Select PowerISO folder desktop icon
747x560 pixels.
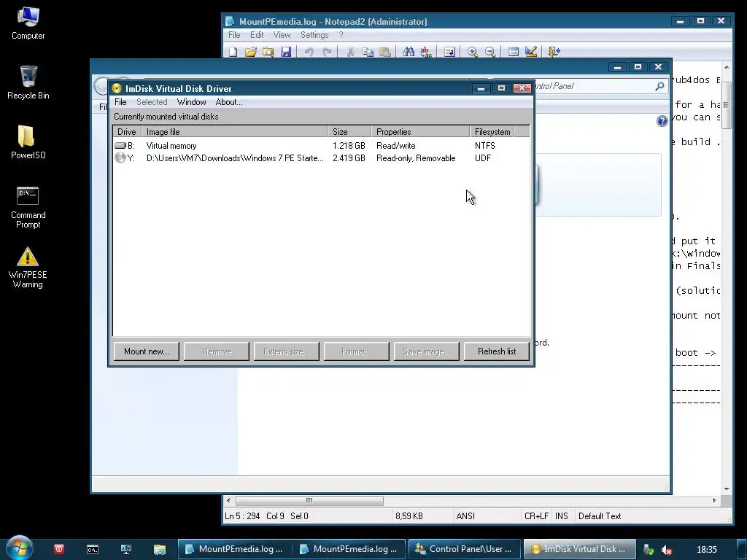pos(28,142)
